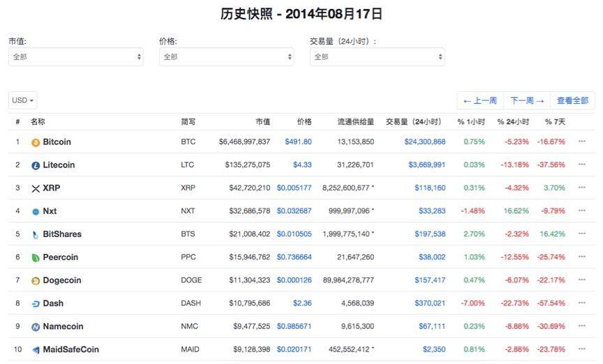603x364 pixels.
Task: Click the BitShares logo icon
Action: tap(36, 235)
